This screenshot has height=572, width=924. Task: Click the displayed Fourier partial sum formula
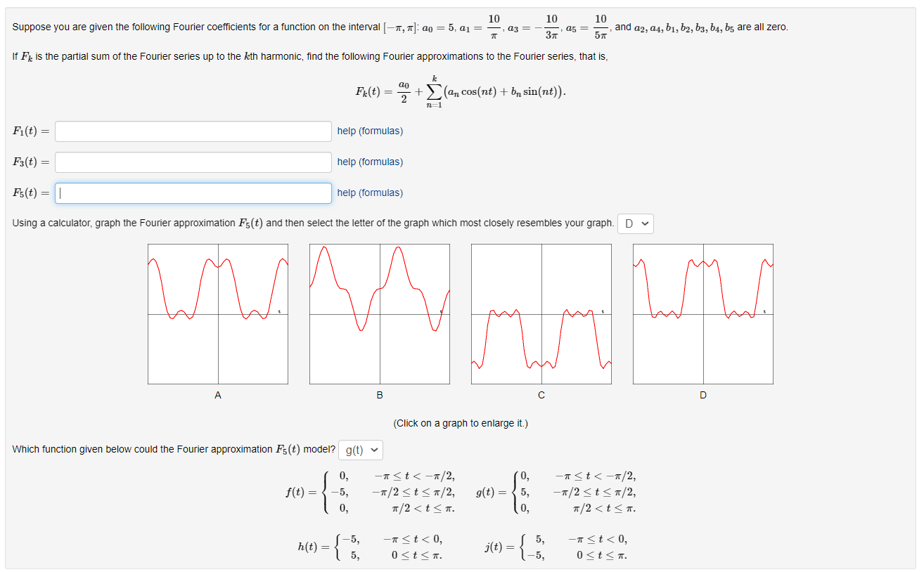click(462, 90)
